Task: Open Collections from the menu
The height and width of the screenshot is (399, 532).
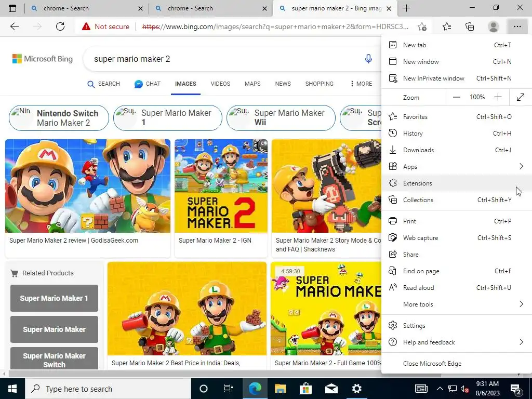Action: click(456, 200)
